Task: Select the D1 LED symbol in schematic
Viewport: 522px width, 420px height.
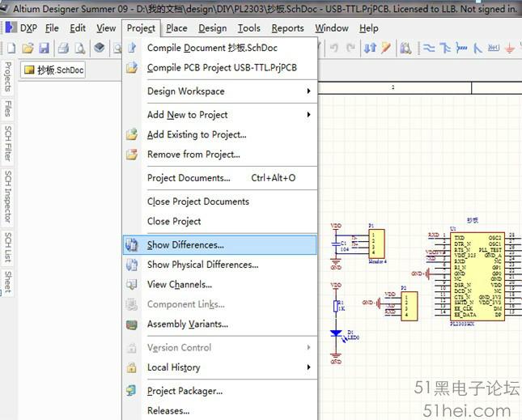Action: [x=336, y=333]
